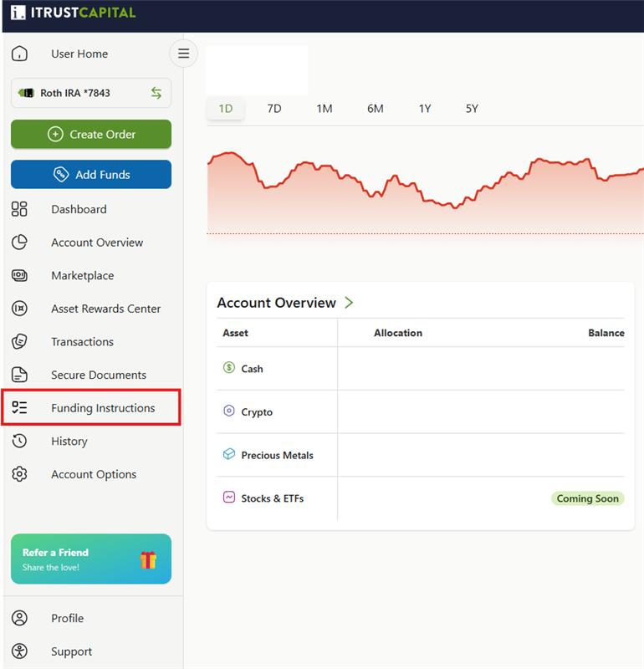Click the Precious Metals cube icon
This screenshot has height=669, width=644.
[x=229, y=454]
